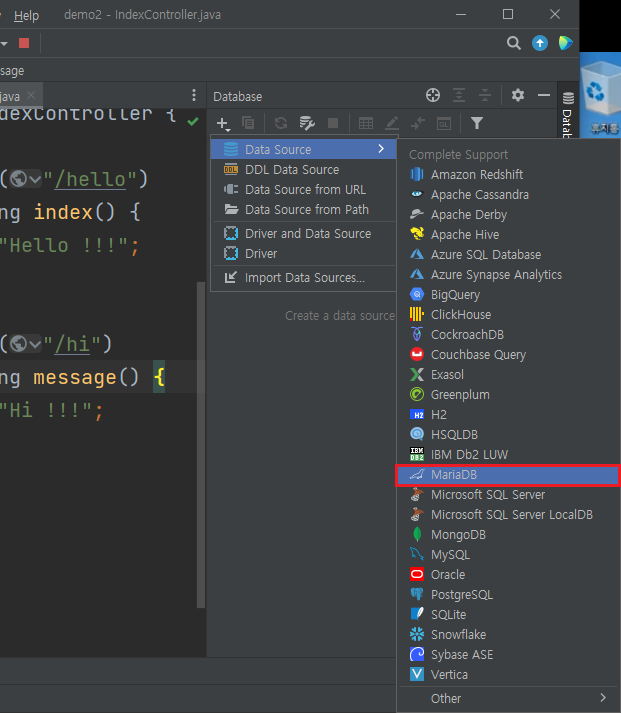Screen dimensions: 621x713
Task: Click the table editor grid icon
Action: (x=366, y=123)
